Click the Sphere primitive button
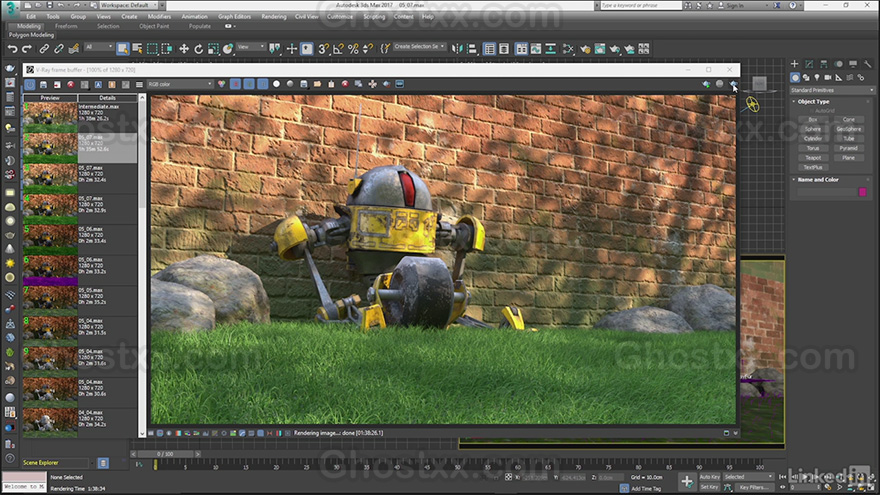 [813, 129]
